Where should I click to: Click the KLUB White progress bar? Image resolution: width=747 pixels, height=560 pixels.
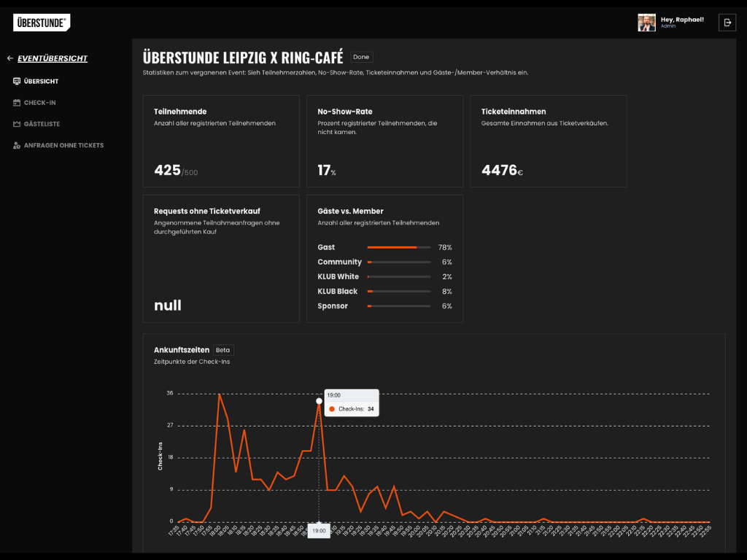pos(399,276)
